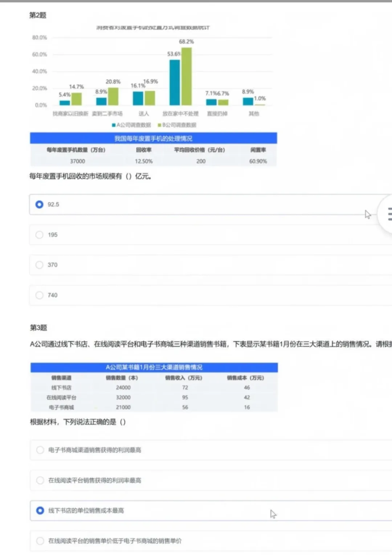Choose the 740 answer option
This screenshot has height=559, width=392.
pos(211,295)
